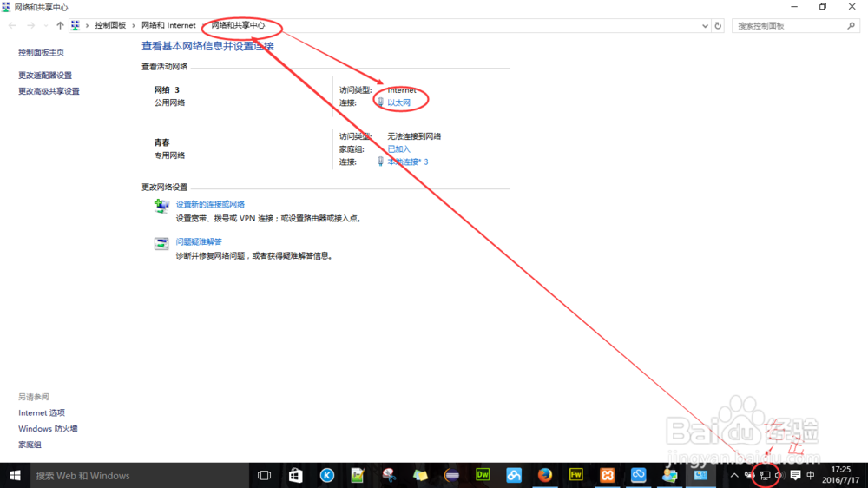Screen dimensions: 868x488
Task: Click the troubleshooter icon
Action: [161, 244]
